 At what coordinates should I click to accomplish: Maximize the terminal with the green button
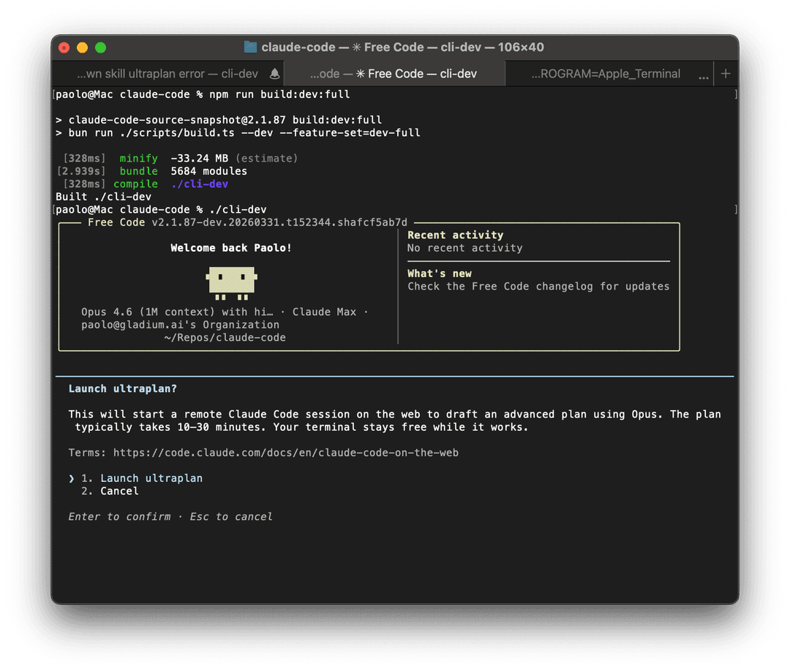point(101,48)
